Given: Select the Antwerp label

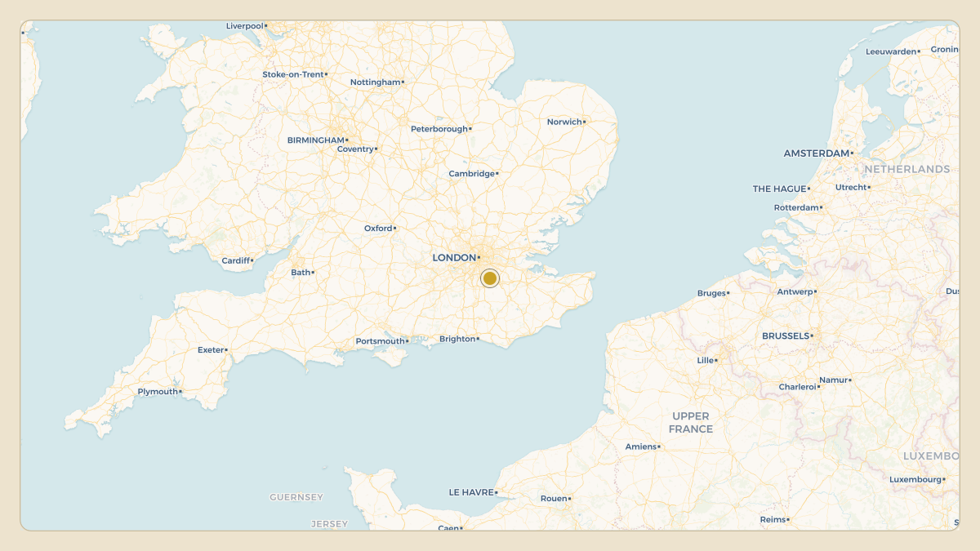Looking at the screenshot, I should click(795, 292).
